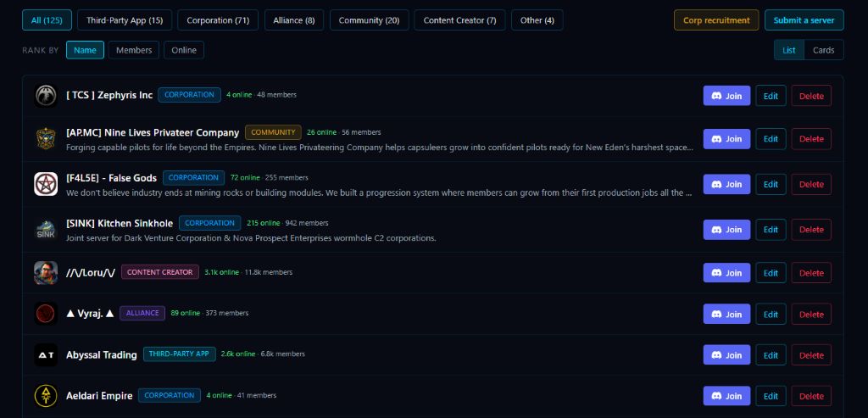Click '215 online' for Kitchen Sinkhole

264,223
